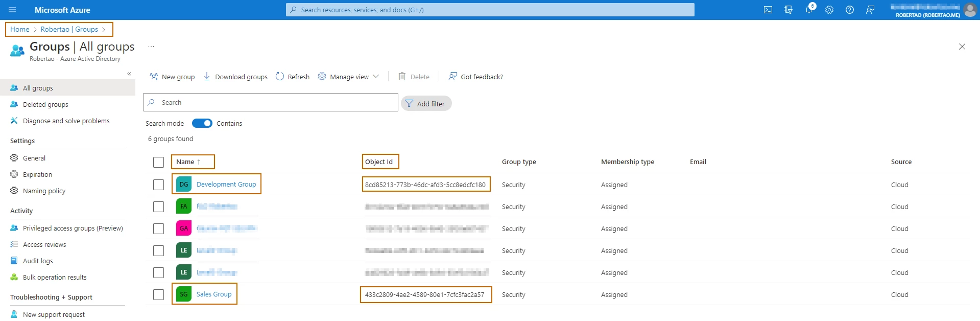
Task: Open the directories and subscriptions filter icon
Action: click(x=788, y=10)
